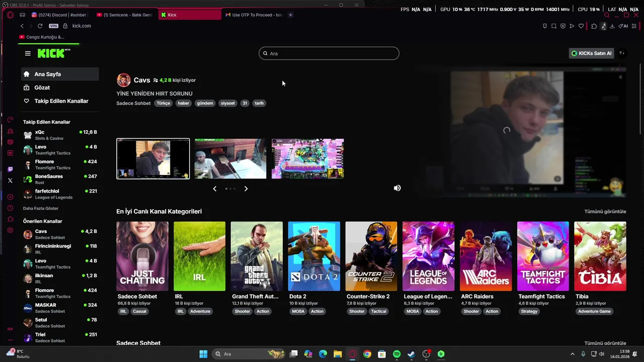Click Cavs streamer name in header
Image resolution: width=644 pixels, height=362 pixels.
[142, 80]
